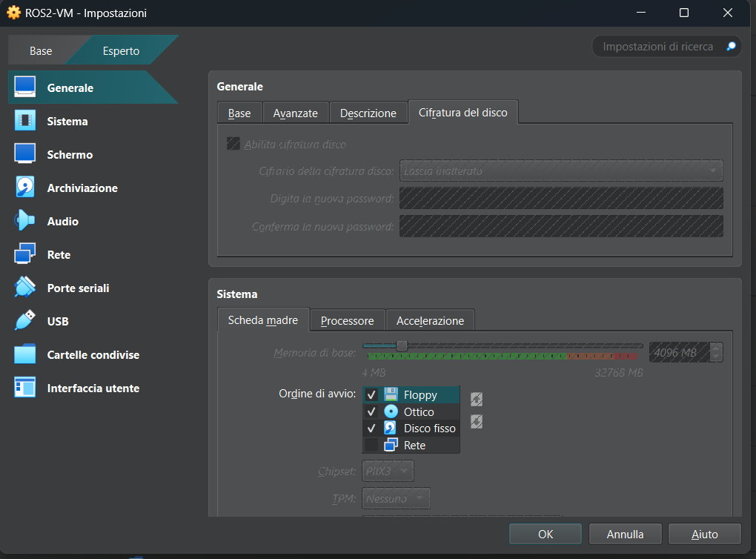The width and height of the screenshot is (756, 559).
Task: Uncheck Disco fisso in boot order
Action: [x=371, y=429]
